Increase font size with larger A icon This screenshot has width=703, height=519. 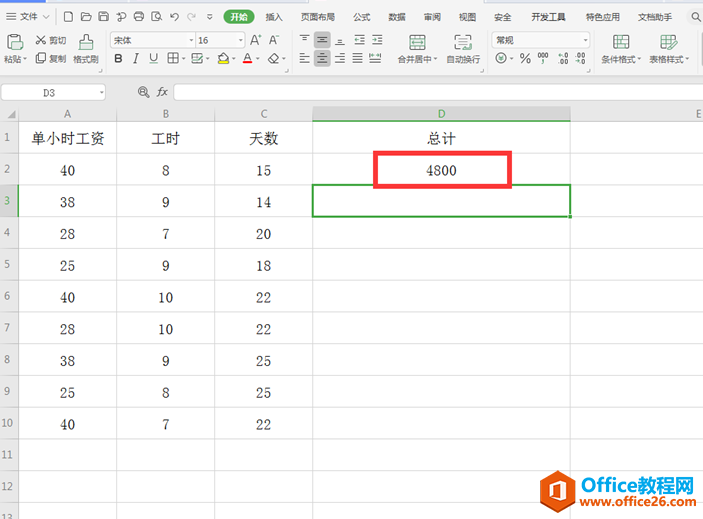[x=256, y=40]
